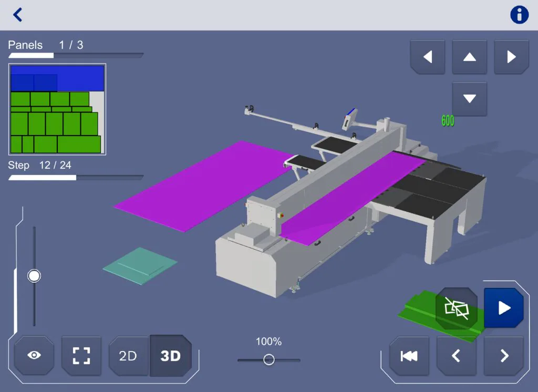
Task: Pan view right with right arrow
Action: point(511,57)
